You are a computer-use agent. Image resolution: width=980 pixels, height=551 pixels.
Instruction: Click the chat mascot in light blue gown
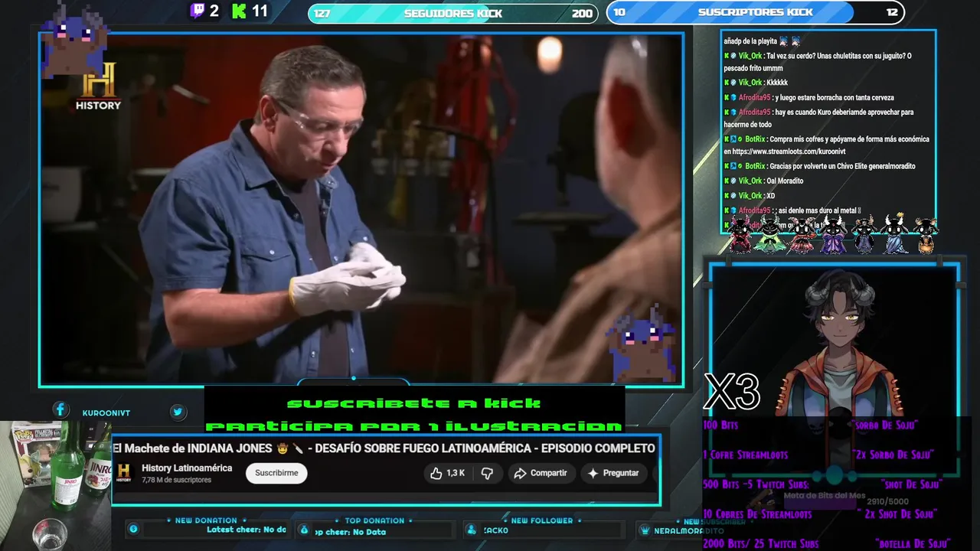click(894, 233)
